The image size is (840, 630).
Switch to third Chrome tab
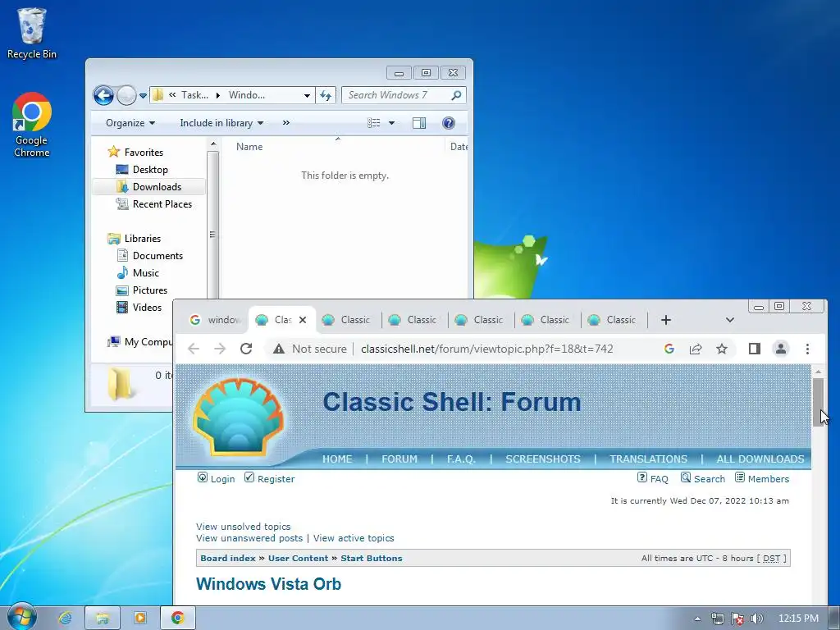pos(346,320)
